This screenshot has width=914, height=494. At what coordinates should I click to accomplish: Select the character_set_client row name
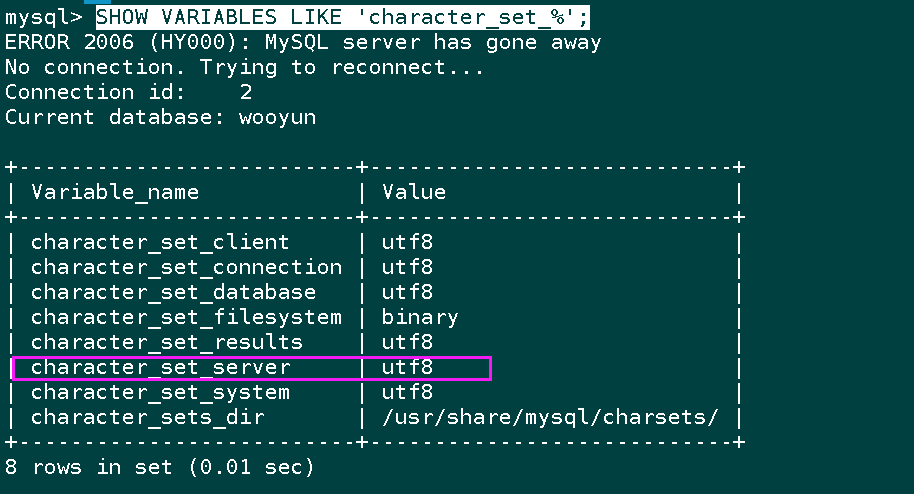[160, 243]
